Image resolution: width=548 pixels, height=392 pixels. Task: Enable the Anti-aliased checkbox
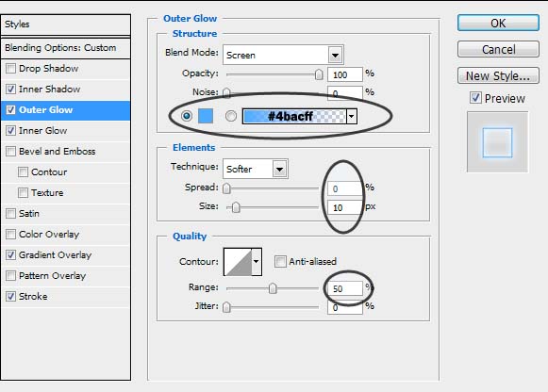tap(280, 261)
